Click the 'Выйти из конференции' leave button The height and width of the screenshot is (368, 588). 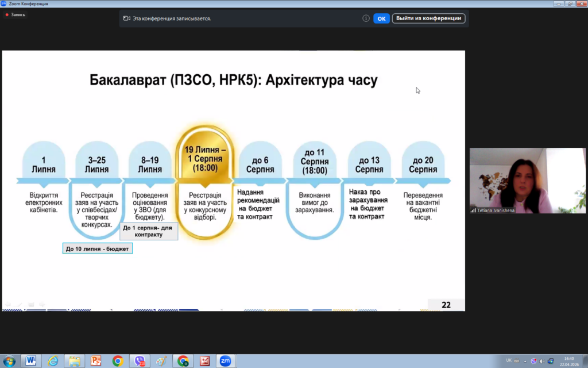click(x=428, y=18)
